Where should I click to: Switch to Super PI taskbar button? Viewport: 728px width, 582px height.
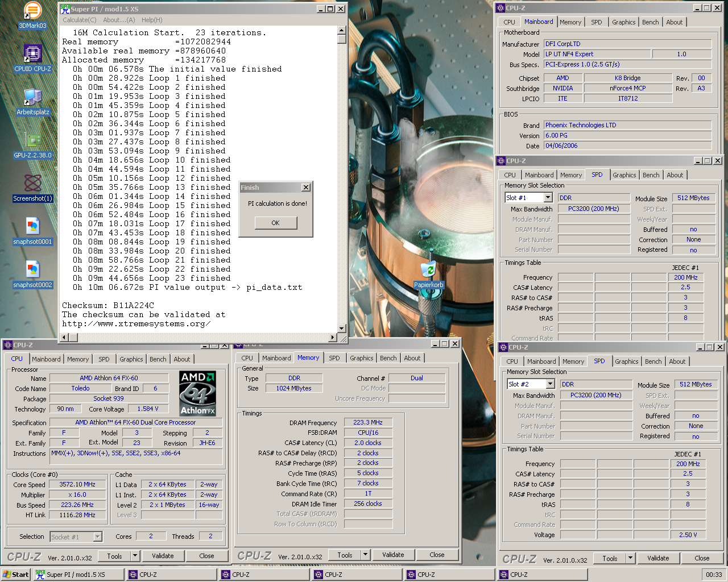78,575
